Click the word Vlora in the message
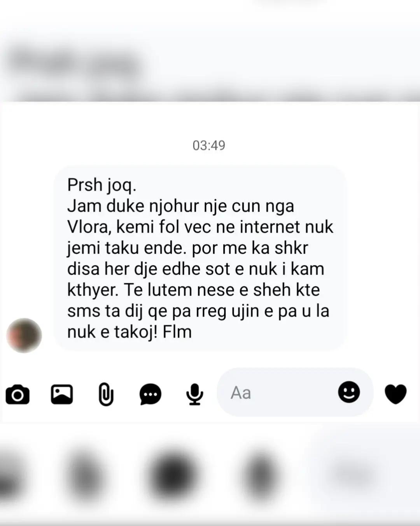The width and height of the screenshot is (420, 526). (88, 227)
